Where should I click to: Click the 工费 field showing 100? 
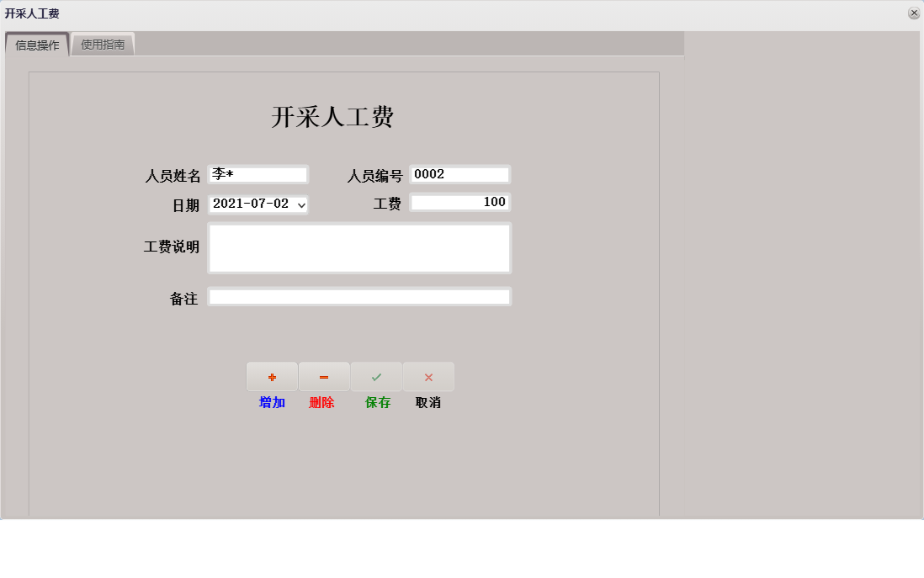tap(459, 202)
